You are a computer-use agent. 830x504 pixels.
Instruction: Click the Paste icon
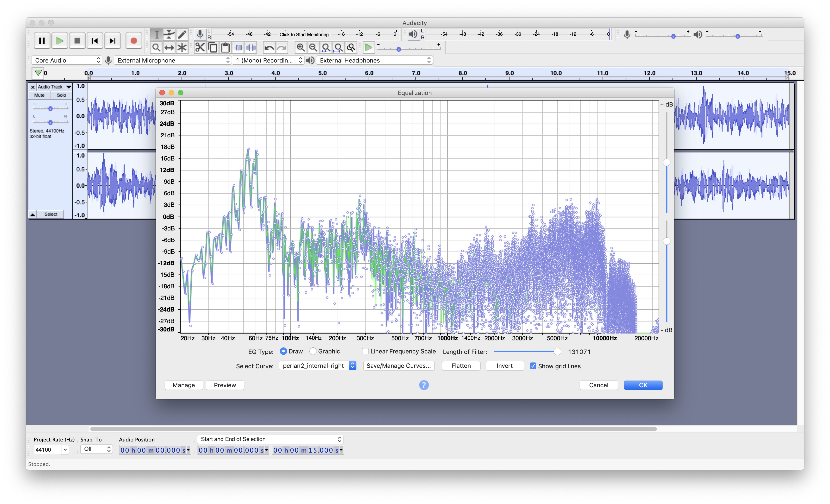click(x=226, y=47)
